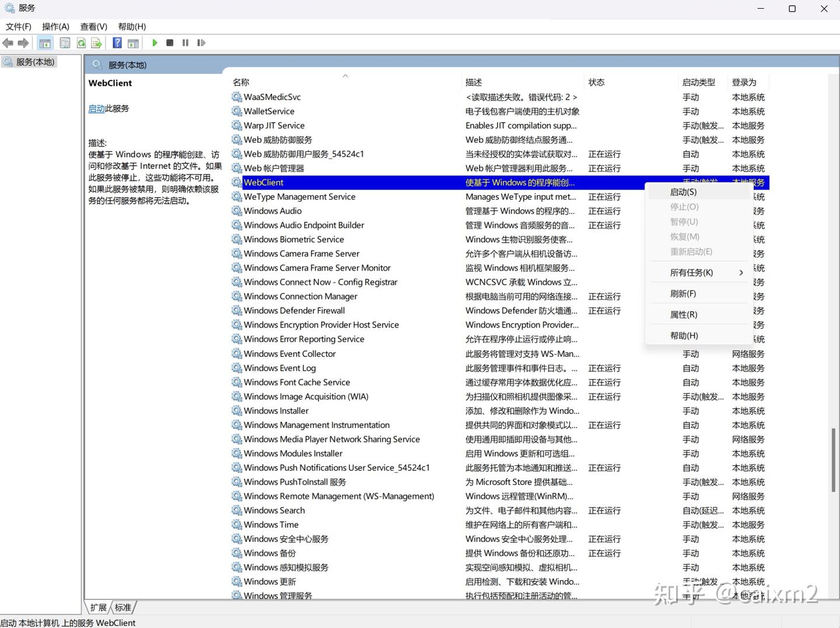840x628 pixels.
Task: Select 启动(S) in the context menu
Action: point(682,191)
